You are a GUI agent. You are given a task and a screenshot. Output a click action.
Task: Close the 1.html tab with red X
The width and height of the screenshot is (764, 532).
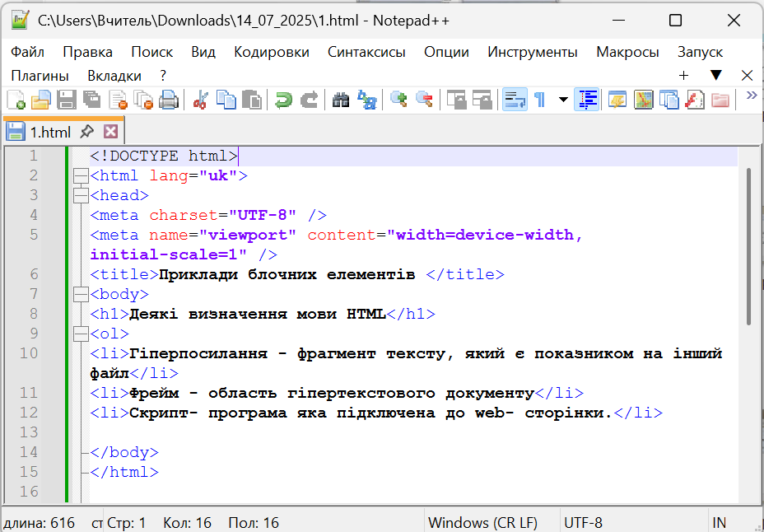[110, 132]
